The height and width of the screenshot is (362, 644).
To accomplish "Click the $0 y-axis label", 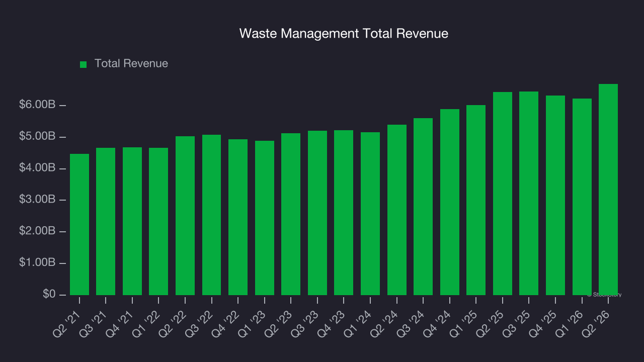I will pos(49,295).
